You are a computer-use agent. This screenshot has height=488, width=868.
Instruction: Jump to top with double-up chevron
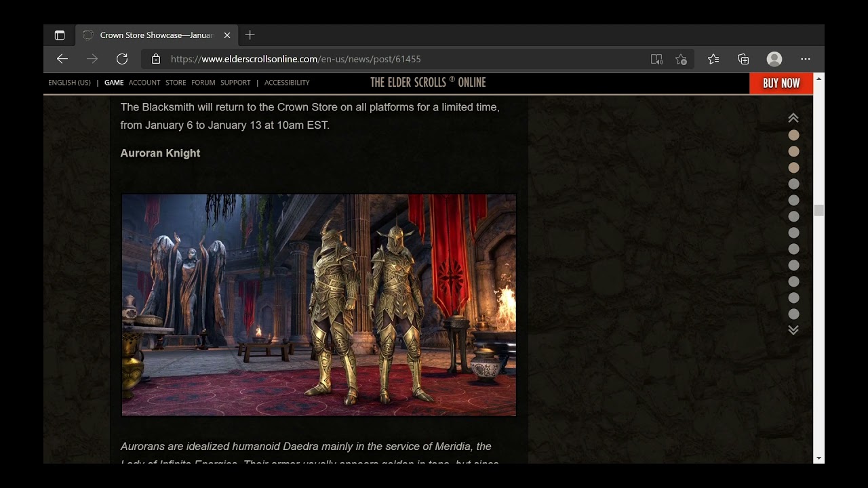[x=793, y=118]
